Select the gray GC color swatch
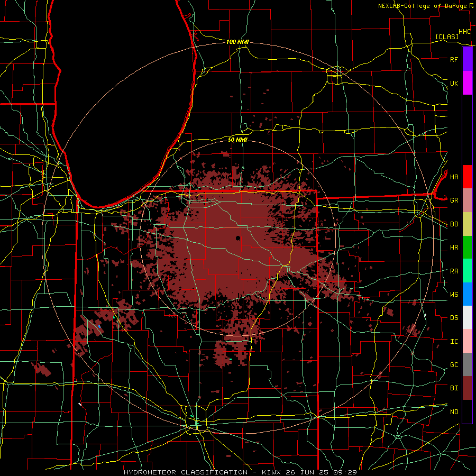The width and height of the screenshot is (476, 476). point(467,364)
